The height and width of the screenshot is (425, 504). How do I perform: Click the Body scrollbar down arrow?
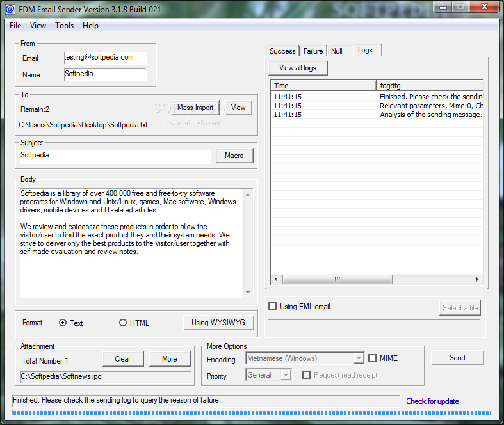(248, 293)
